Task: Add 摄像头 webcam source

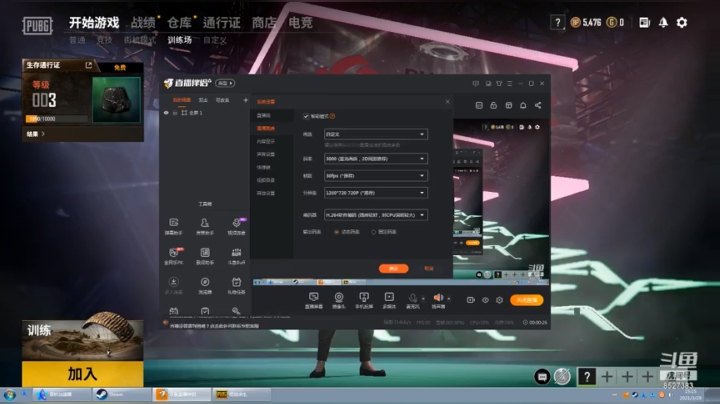Action: point(339,300)
